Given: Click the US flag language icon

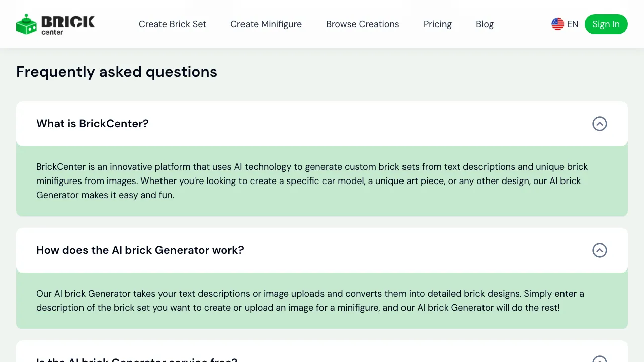Looking at the screenshot, I should pyautogui.click(x=557, y=24).
